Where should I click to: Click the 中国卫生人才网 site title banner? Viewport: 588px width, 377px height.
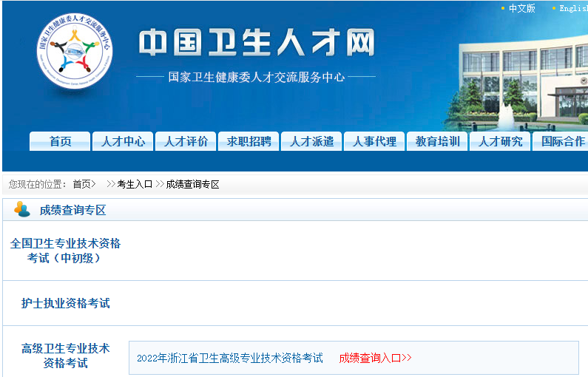tap(257, 42)
